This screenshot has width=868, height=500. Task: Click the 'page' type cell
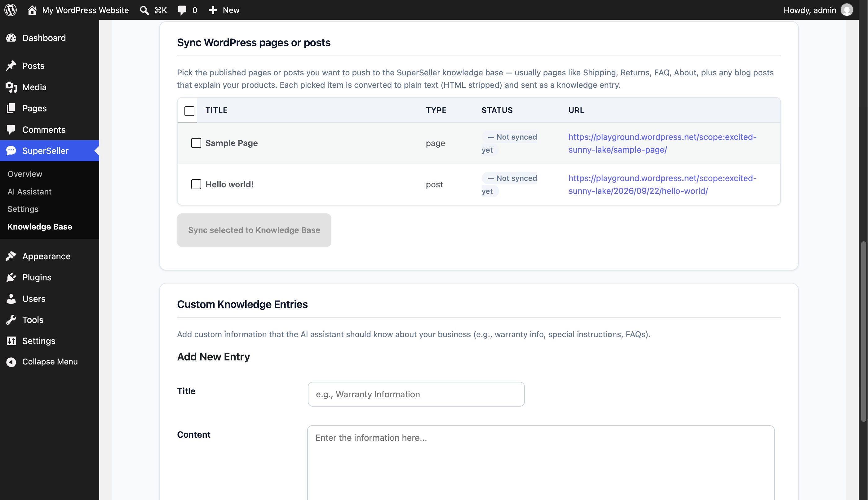tap(436, 143)
